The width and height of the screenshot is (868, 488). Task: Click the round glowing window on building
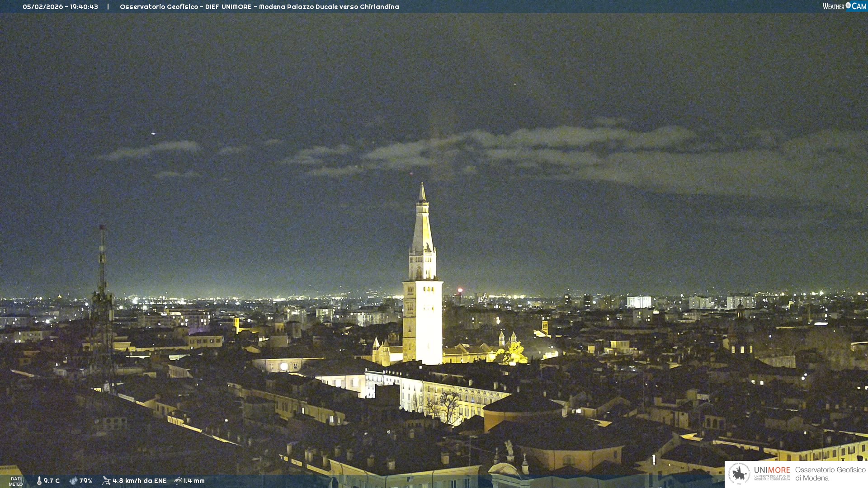(x=283, y=366)
